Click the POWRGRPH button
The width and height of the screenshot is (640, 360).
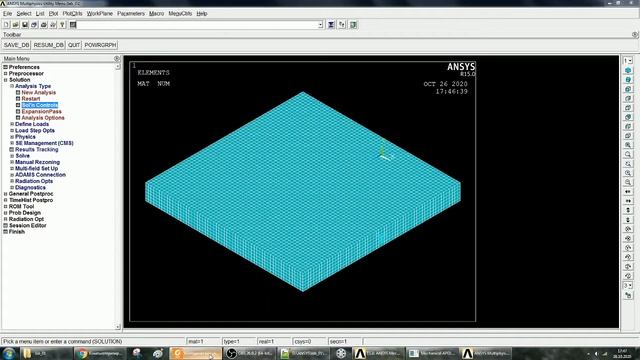[x=100, y=45]
